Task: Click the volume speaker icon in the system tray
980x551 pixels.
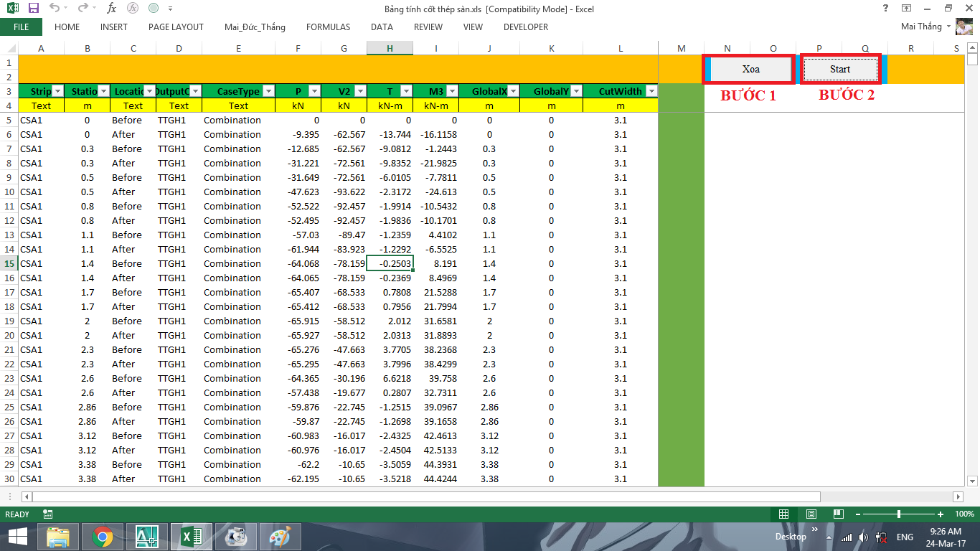Action: tap(863, 537)
